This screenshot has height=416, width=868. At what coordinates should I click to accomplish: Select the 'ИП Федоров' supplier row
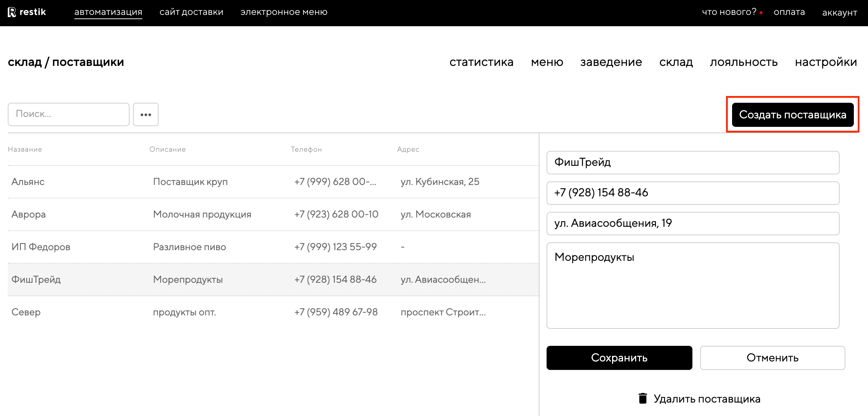click(x=273, y=247)
